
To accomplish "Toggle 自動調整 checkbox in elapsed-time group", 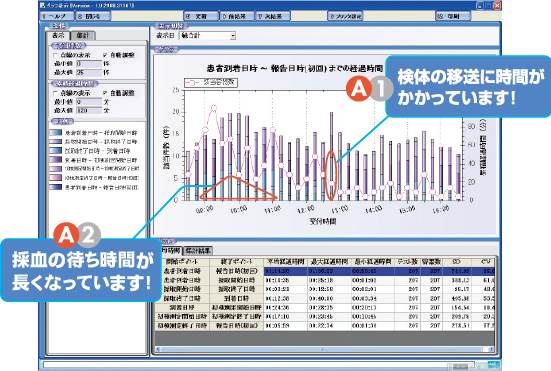I will point(105,93).
